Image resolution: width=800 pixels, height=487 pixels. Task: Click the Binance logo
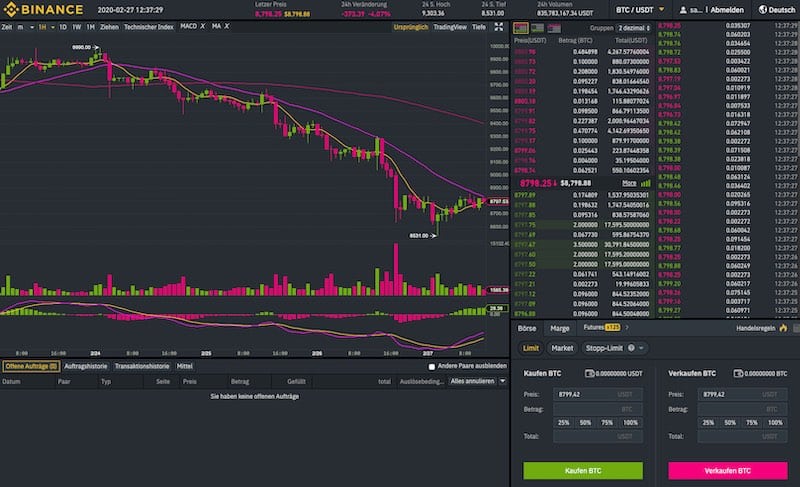(x=43, y=9)
